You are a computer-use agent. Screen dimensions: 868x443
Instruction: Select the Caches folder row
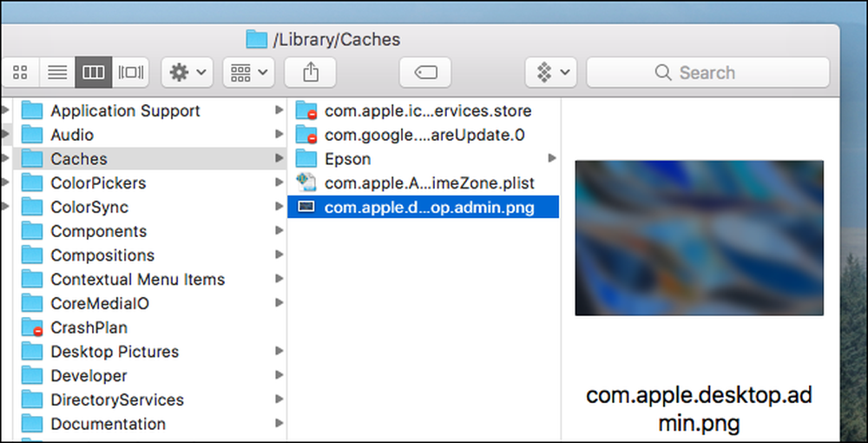(x=150, y=159)
